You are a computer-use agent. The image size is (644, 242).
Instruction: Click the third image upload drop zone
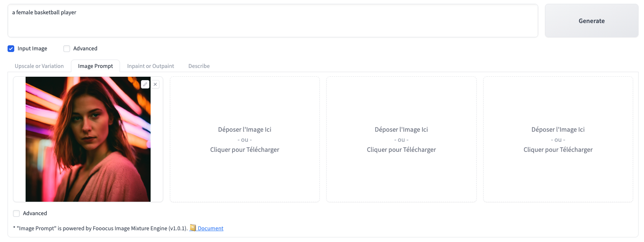click(x=401, y=139)
